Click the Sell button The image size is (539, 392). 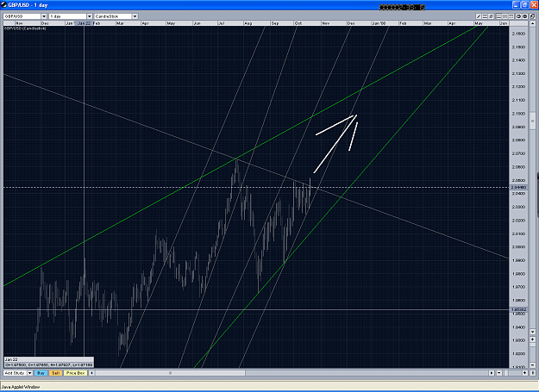55,373
